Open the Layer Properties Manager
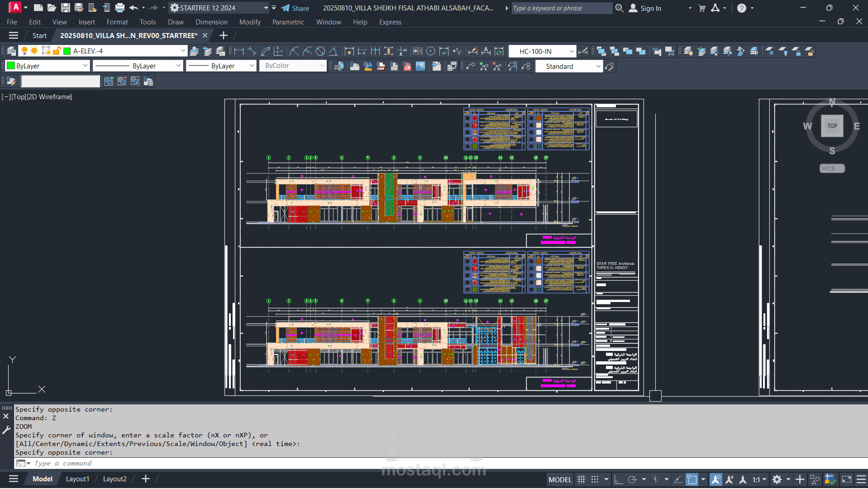 click(x=11, y=51)
